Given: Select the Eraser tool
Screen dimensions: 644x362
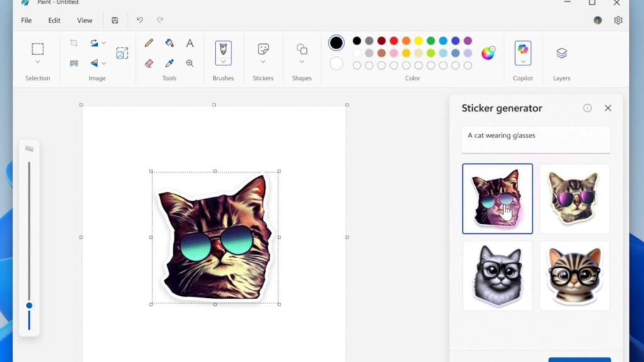Looking at the screenshot, I should tap(148, 63).
